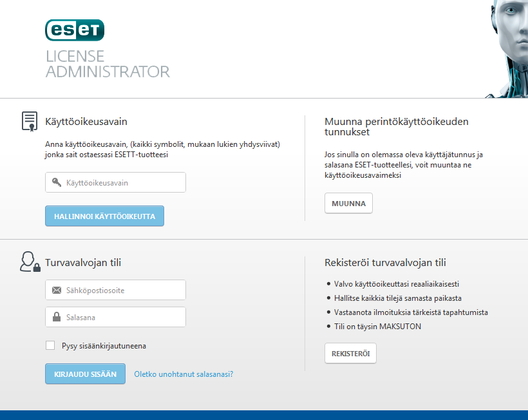The width and height of the screenshot is (528, 420).
Task: Click the bullet Valvo käyttöoikeuttasi reaaliaikaisesti
Action: (x=397, y=284)
